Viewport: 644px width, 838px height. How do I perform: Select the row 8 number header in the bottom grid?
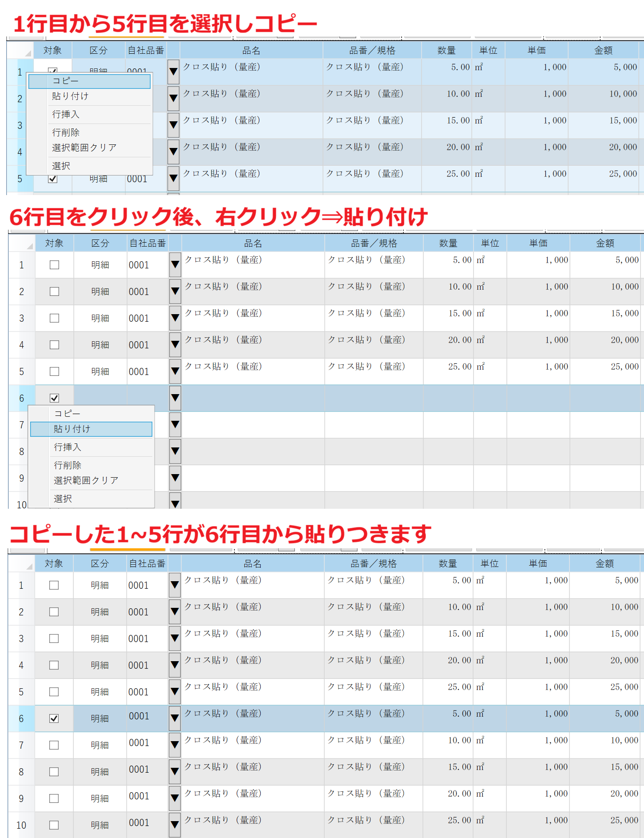tap(21, 772)
